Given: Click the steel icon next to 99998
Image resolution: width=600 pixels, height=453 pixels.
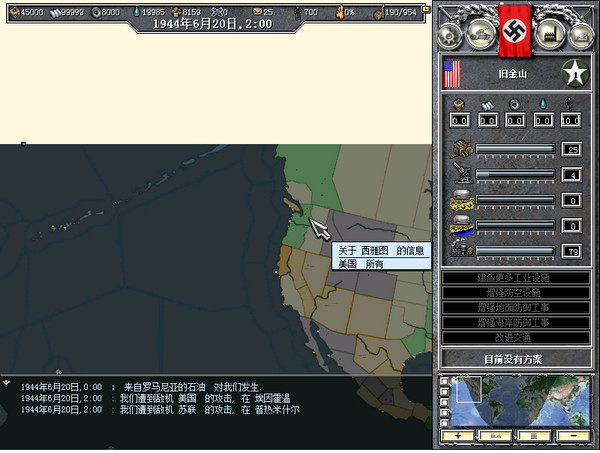Looking at the screenshot, I should [x=55, y=13].
